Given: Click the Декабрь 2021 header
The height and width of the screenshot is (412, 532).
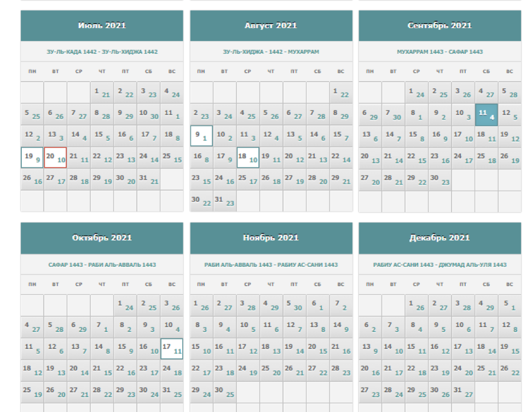Looking at the screenshot, I should point(440,238).
